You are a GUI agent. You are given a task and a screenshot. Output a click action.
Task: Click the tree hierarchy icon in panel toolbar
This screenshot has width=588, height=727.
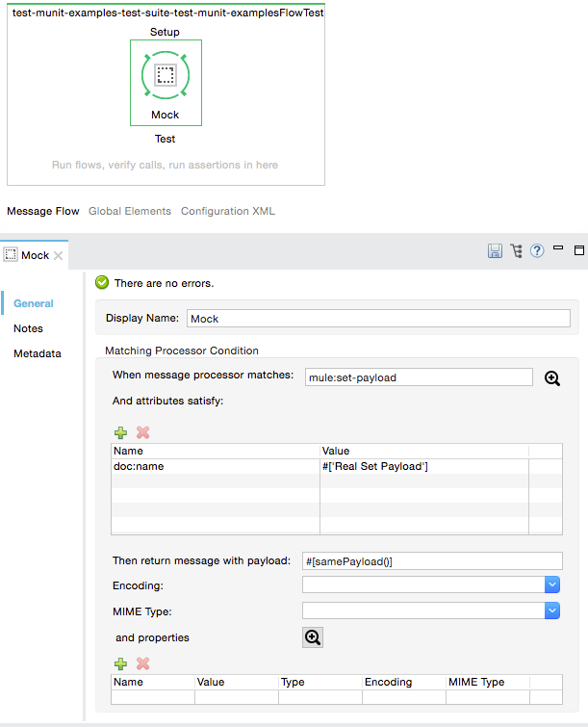517,251
